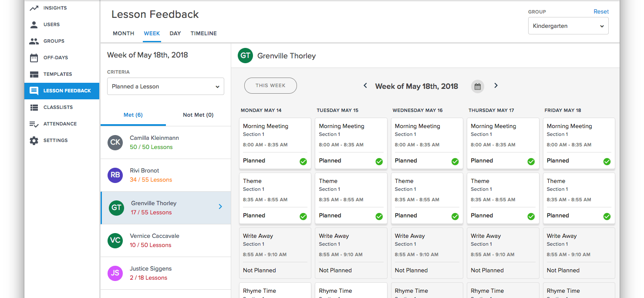
Task: Open the calendar date picker icon
Action: 478,86
